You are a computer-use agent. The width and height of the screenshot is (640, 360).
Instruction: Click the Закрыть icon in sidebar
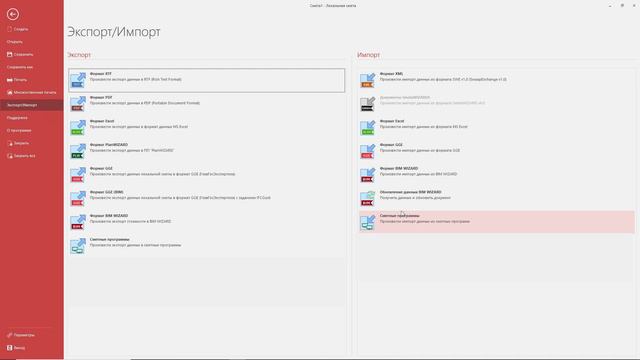tap(10, 143)
